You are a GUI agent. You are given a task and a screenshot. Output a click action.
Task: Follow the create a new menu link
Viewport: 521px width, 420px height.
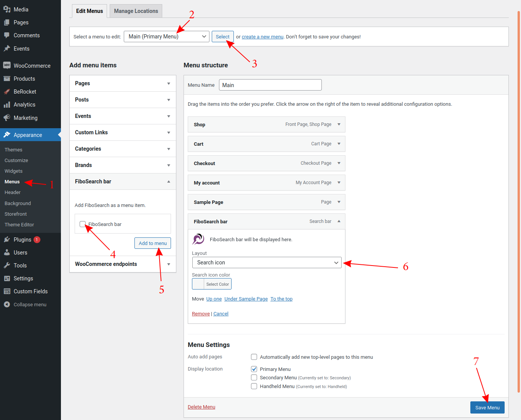[262, 37]
